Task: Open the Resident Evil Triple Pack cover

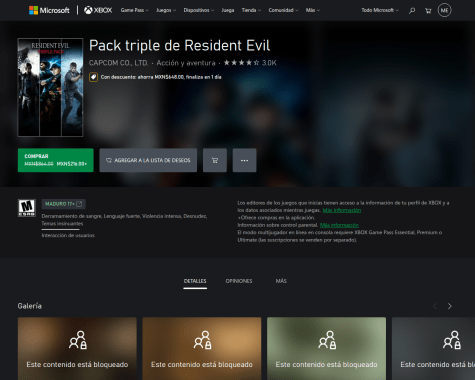Action: (x=50, y=87)
